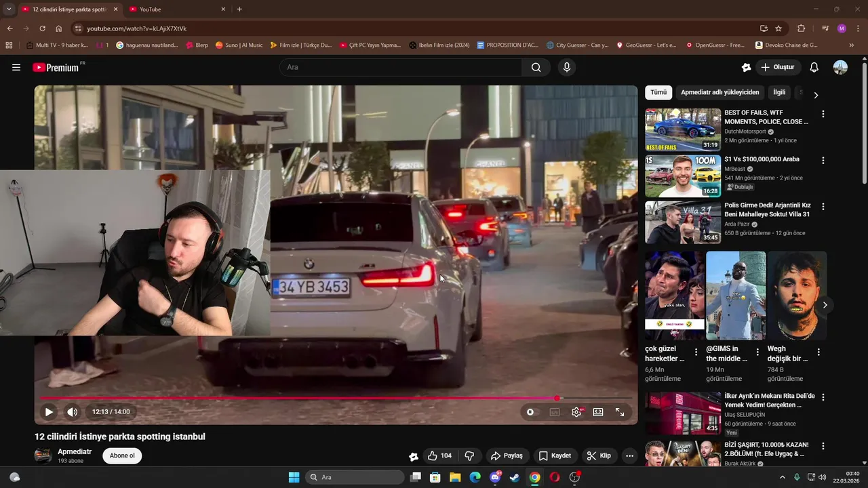The width and height of the screenshot is (868, 488).
Task: Open $1 Vs $100,000,000 Araba video
Action: coord(683,176)
